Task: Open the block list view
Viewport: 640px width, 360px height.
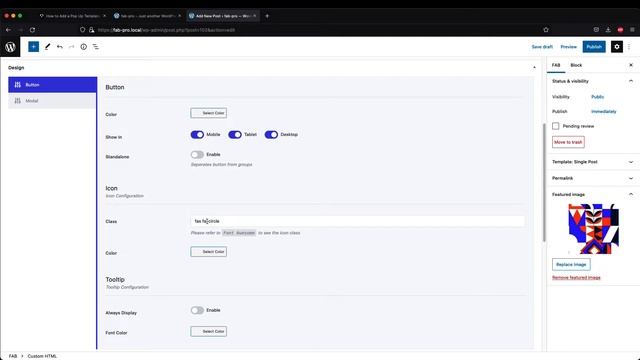Action: pos(96,47)
